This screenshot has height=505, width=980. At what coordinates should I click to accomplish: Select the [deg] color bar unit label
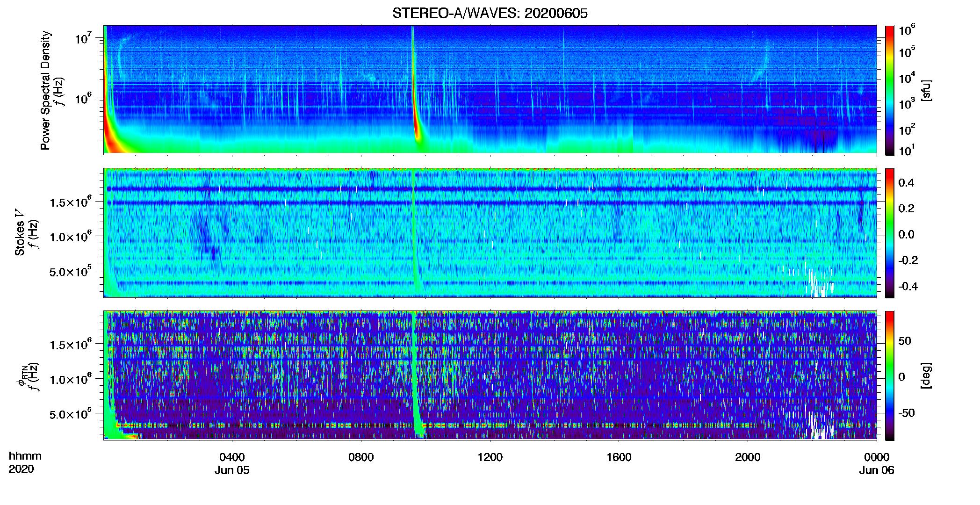click(x=926, y=375)
